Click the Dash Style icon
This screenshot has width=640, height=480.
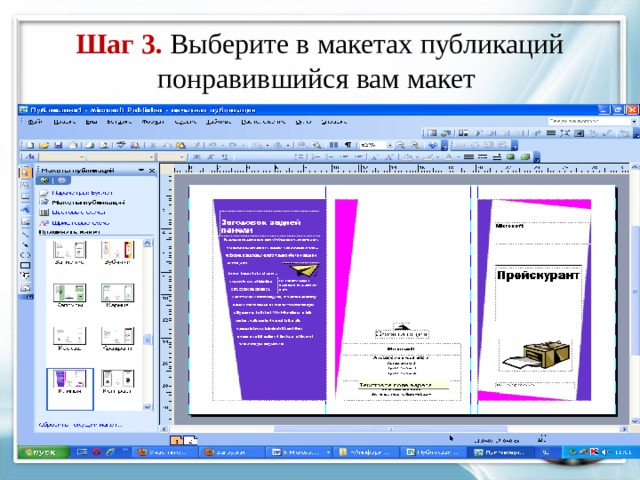coord(482,157)
